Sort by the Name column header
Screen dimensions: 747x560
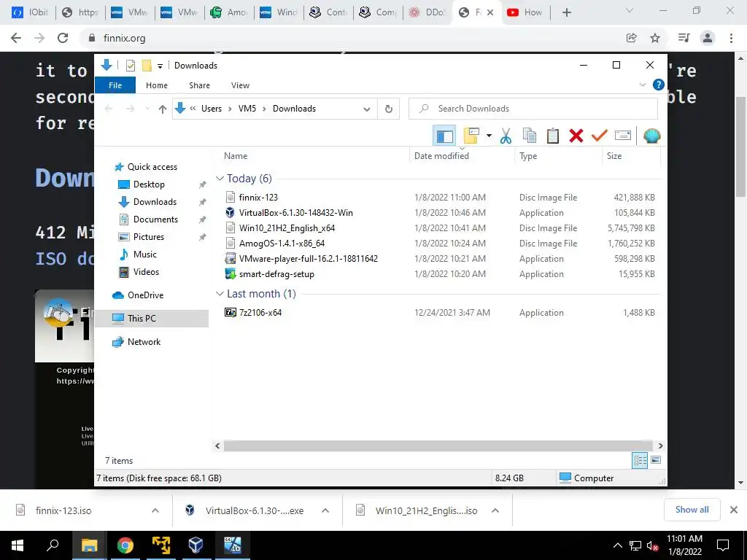click(236, 156)
